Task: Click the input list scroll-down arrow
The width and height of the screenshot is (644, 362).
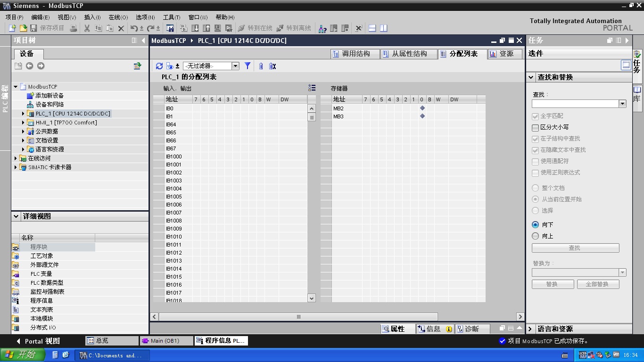Action: tap(311, 298)
